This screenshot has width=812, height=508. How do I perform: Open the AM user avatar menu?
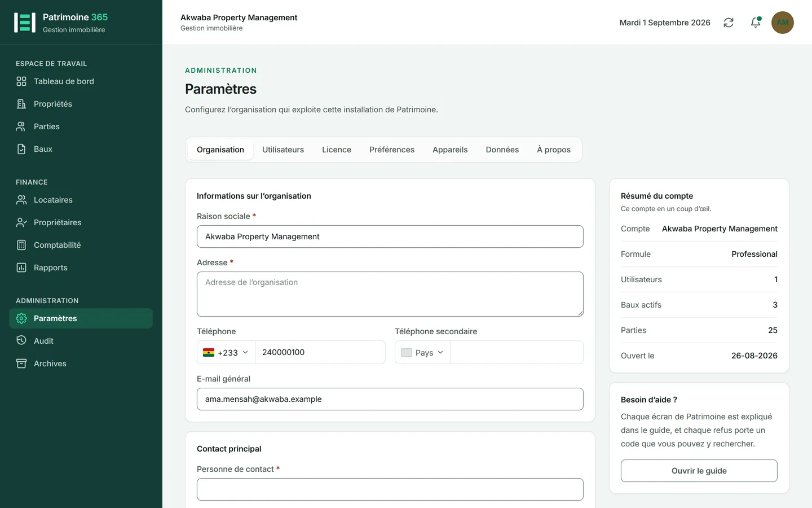click(783, 23)
